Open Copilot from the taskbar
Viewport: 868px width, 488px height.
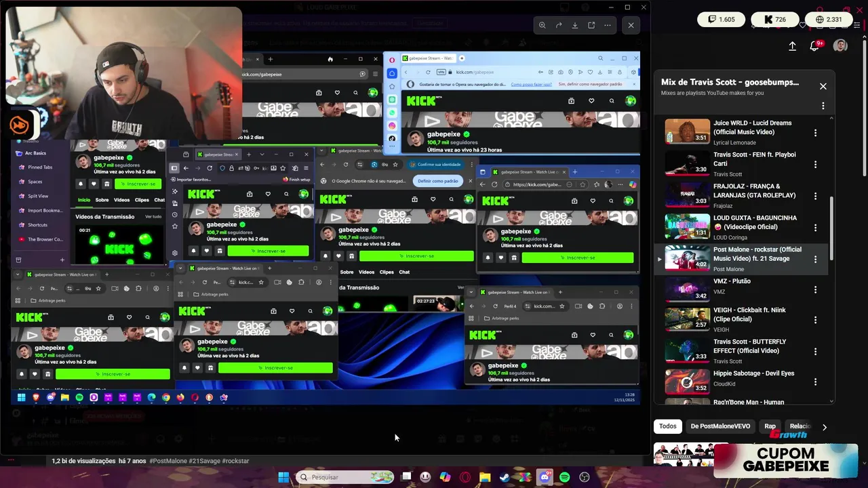coord(445,477)
